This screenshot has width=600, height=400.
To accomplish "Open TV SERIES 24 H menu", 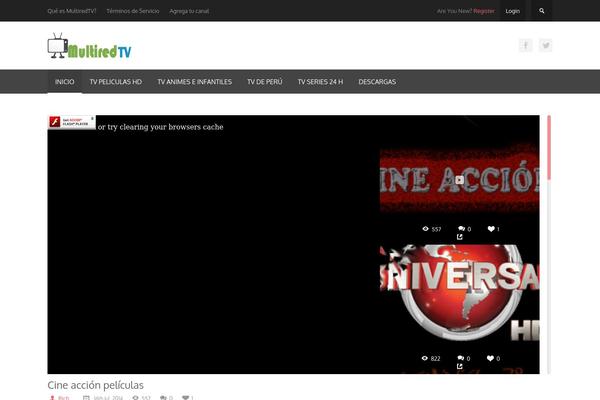I will pyautogui.click(x=320, y=82).
